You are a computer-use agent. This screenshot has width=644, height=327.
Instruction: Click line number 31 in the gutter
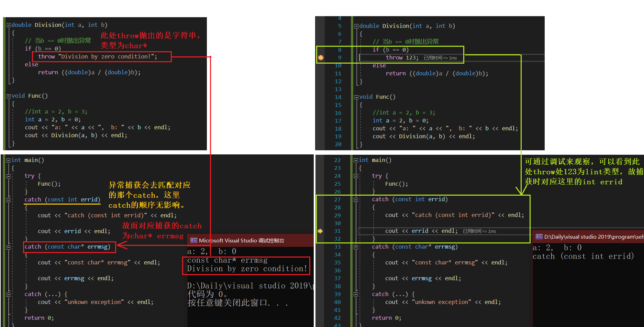337,231
